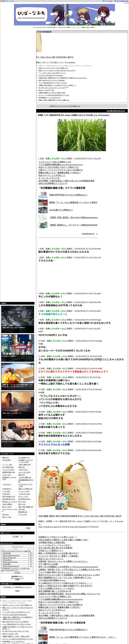Click the 【緊急】WW3 burning city thumbnail
This screenshot has height=644, width=129.
point(18,405)
